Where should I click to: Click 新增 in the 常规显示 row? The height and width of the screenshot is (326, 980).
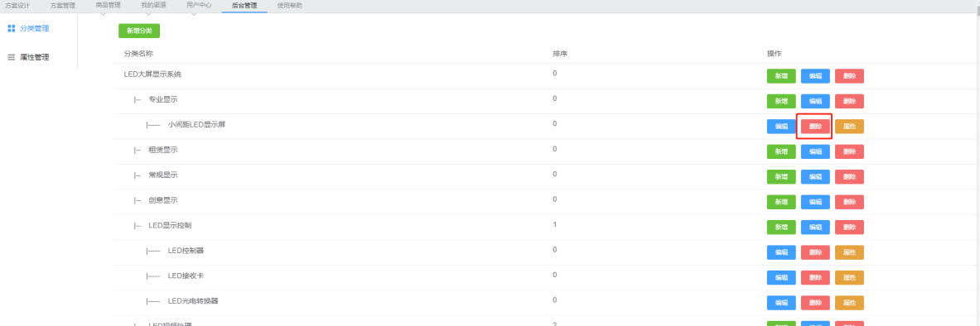tap(781, 177)
